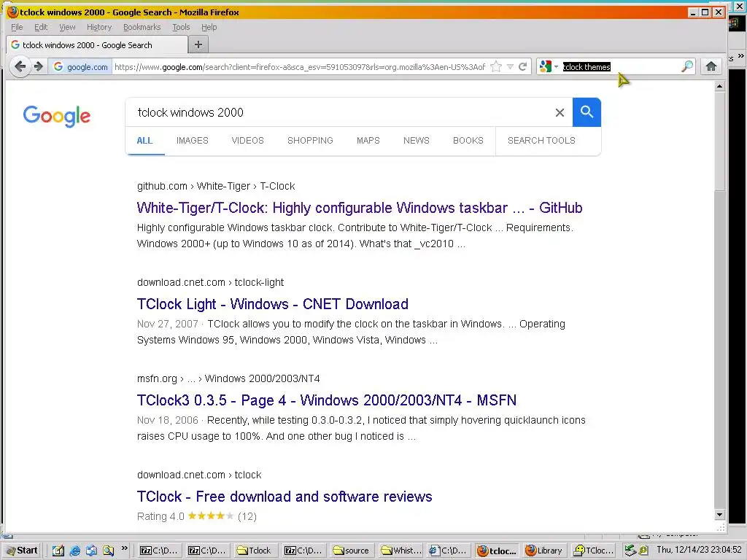Switch to the ALL results tab
747x560 pixels.
point(144,141)
